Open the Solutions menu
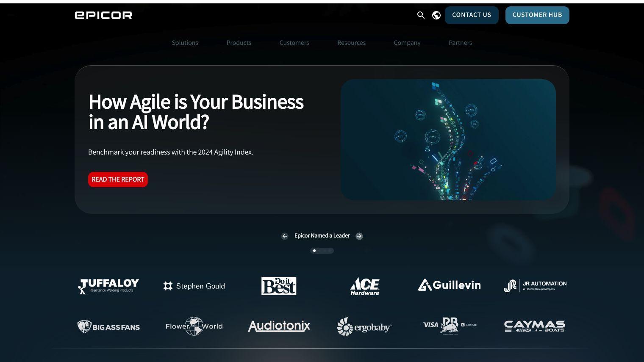 click(x=185, y=43)
